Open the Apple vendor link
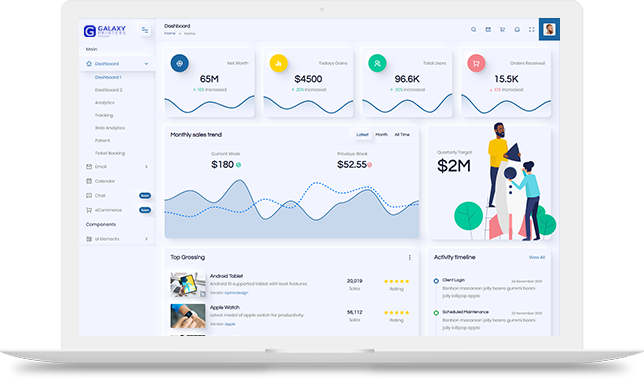This screenshot has height=380, width=644. pos(230,324)
